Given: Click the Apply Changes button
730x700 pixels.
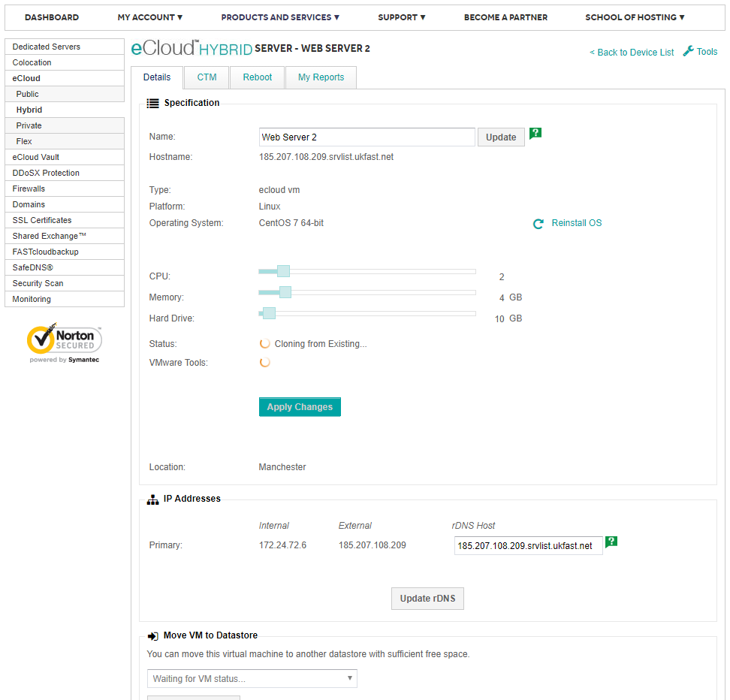Looking at the screenshot, I should coord(300,407).
